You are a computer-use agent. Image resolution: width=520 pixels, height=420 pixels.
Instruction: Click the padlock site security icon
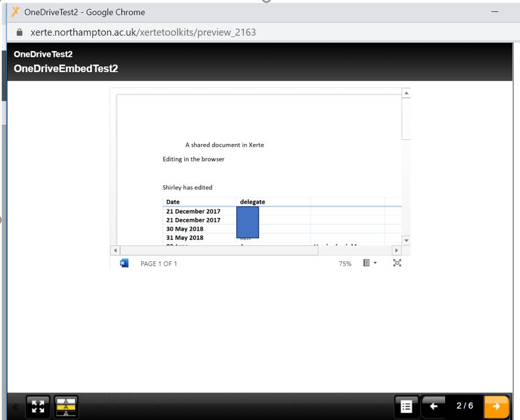click(19, 32)
